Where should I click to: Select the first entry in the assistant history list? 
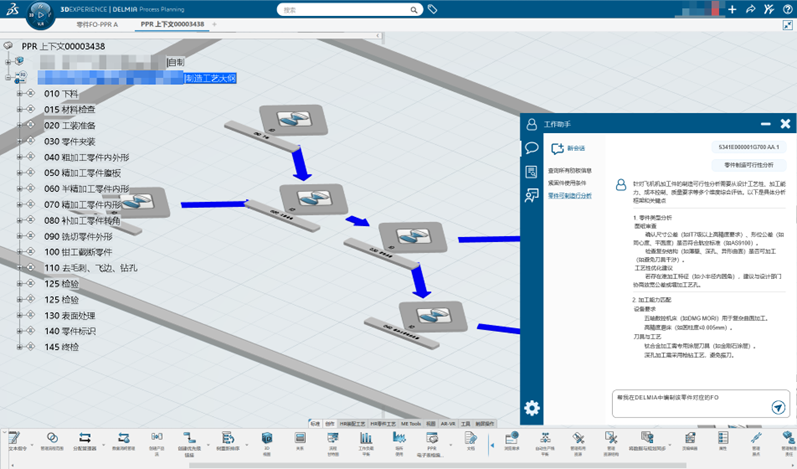pyautogui.click(x=569, y=171)
